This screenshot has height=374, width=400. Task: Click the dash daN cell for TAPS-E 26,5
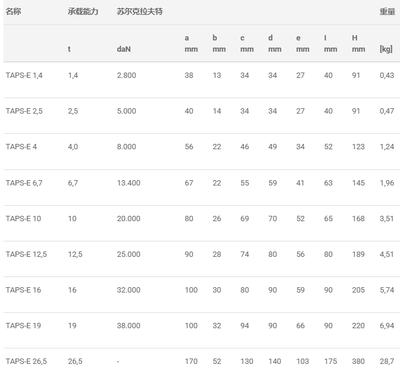tap(118, 361)
